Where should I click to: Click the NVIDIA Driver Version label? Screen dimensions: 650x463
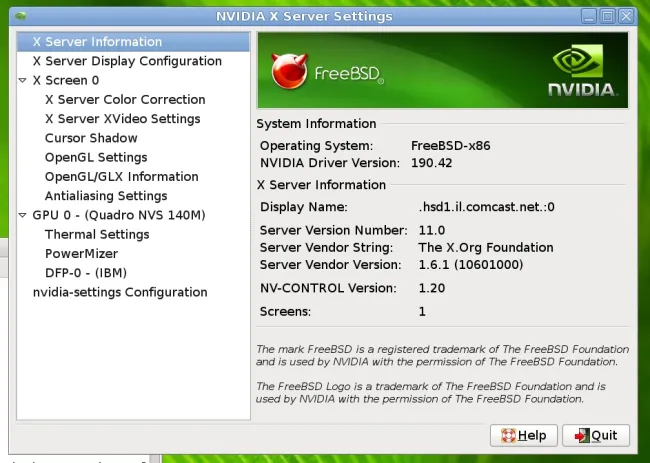point(330,163)
